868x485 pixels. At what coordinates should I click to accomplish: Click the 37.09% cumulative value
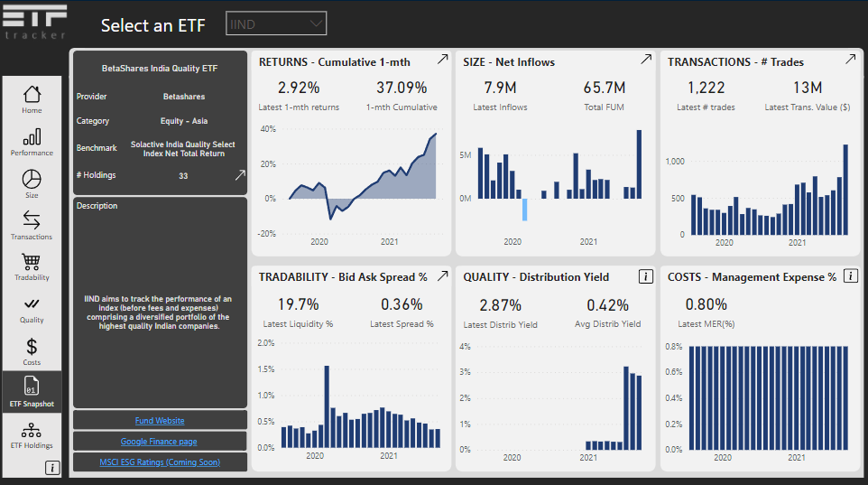(402, 89)
